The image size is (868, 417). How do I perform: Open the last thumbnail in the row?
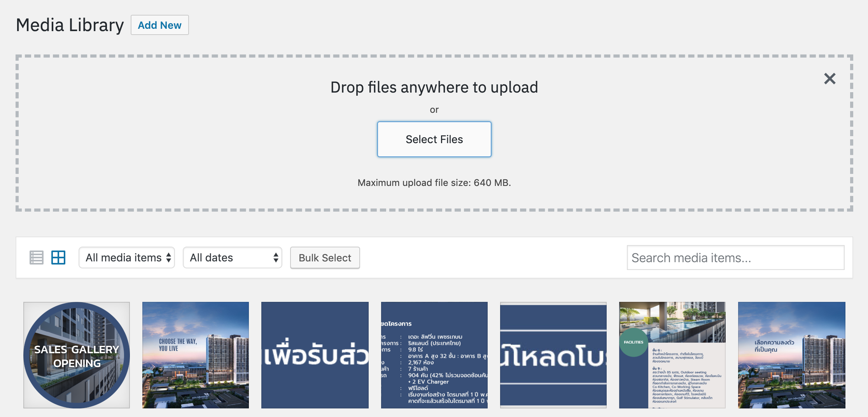pyautogui.click(x=791, y=355)
